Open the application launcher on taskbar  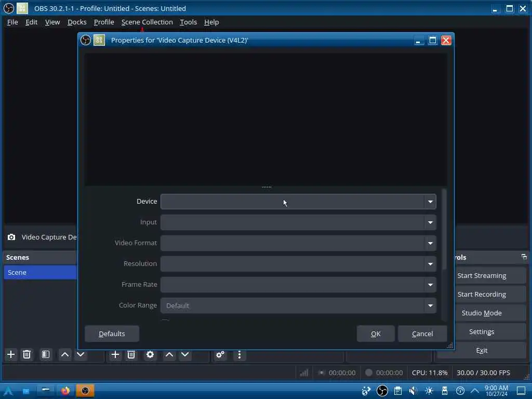coord(8,391)
